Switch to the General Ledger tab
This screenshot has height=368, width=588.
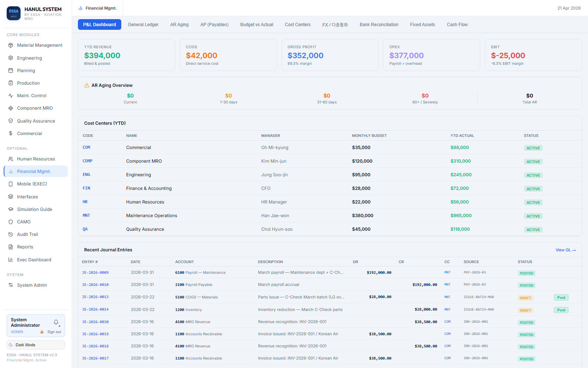pyautogui.click(x=143, y=25)
